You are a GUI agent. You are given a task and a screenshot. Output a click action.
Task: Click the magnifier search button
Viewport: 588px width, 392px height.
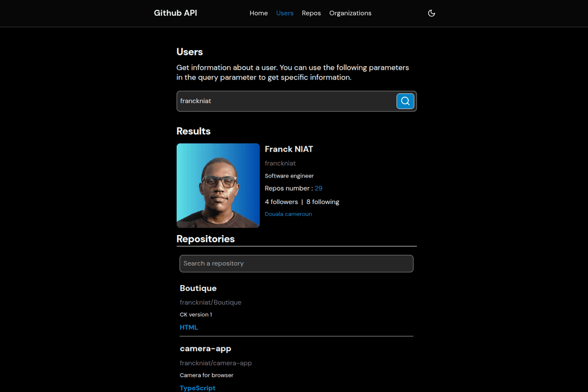[x=405, y=101]
